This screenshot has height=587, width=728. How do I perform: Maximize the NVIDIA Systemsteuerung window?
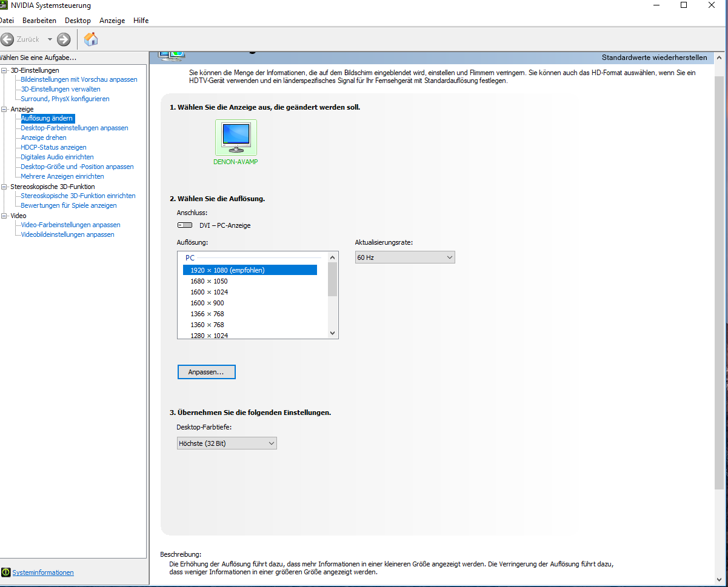pyautogui.click(x=684, y=5)
